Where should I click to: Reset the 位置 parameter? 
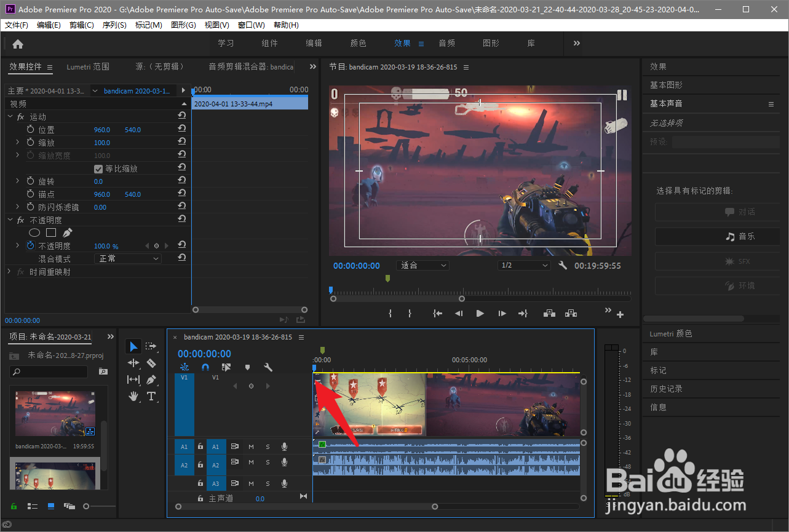point(181,129)
